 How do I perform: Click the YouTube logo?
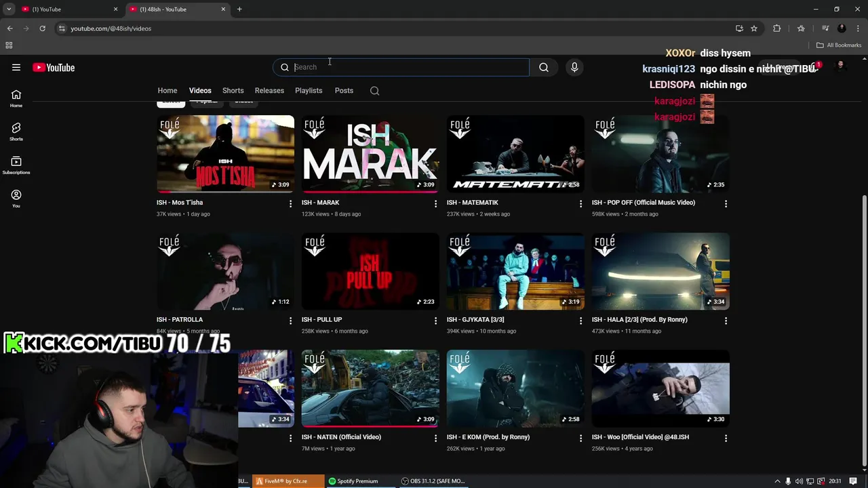tap(54, 68)
